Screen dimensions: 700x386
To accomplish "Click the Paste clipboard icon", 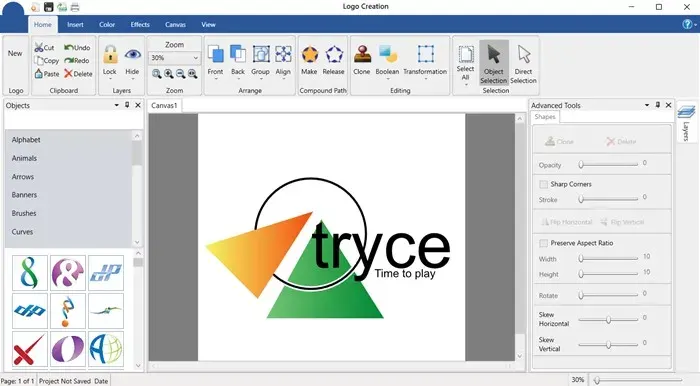I will pyautogui.click(x=39, y=74).
